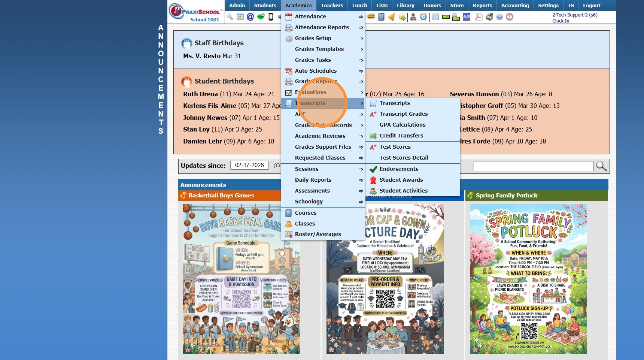
Task: Click the red exclamation alert icon
Action: 510,17
